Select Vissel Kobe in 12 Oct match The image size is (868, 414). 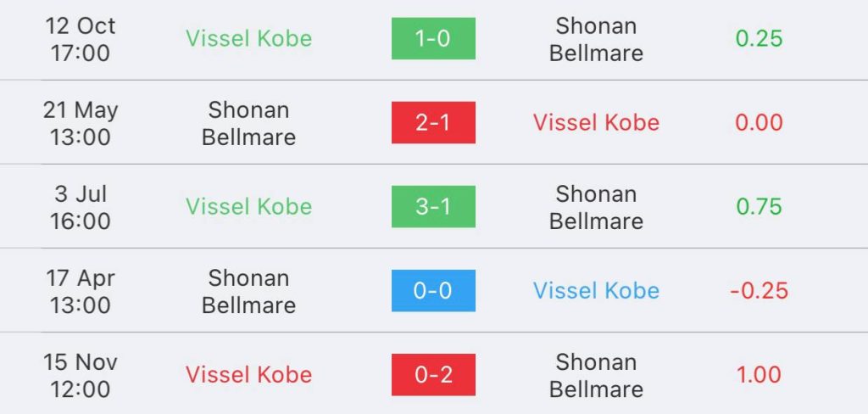248,38
